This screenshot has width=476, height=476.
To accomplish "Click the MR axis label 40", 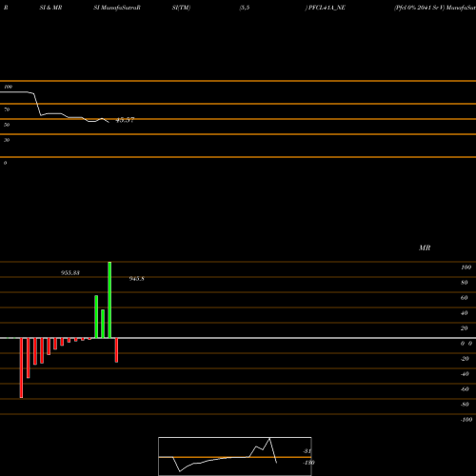I will 465,313.
